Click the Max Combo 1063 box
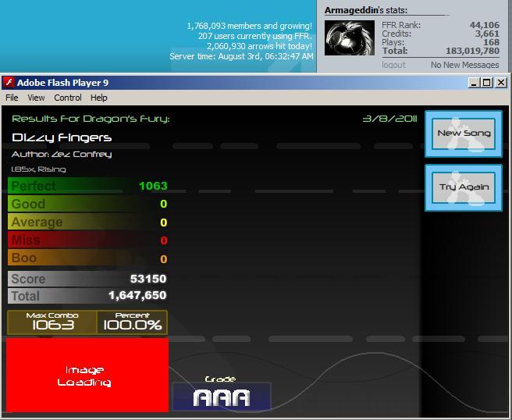This screenshot has width=512, height=420. pos(52,322)
